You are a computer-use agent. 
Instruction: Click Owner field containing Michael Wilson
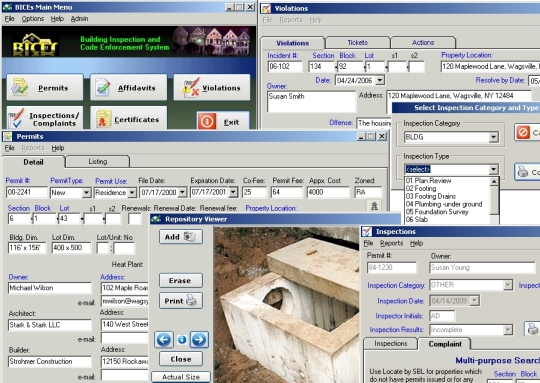pos(50,288)
